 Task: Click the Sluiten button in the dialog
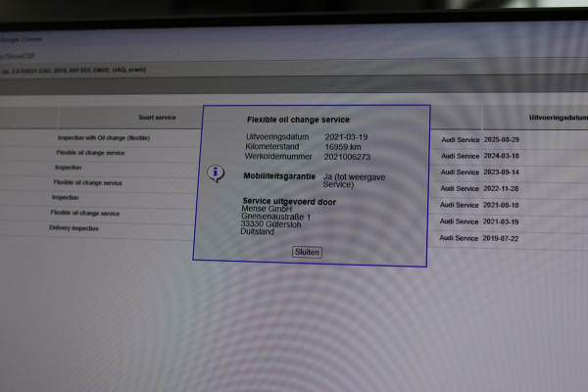pyautogui.click(x=307, y=252)
